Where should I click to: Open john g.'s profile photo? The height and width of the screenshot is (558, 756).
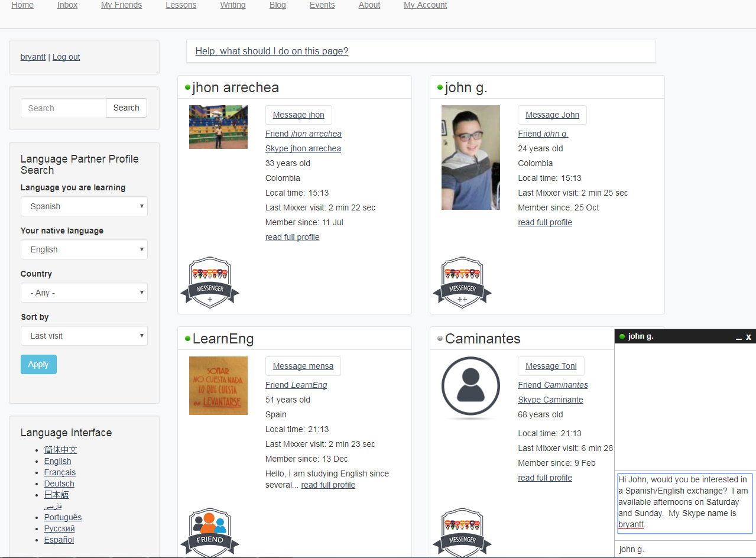471,157
